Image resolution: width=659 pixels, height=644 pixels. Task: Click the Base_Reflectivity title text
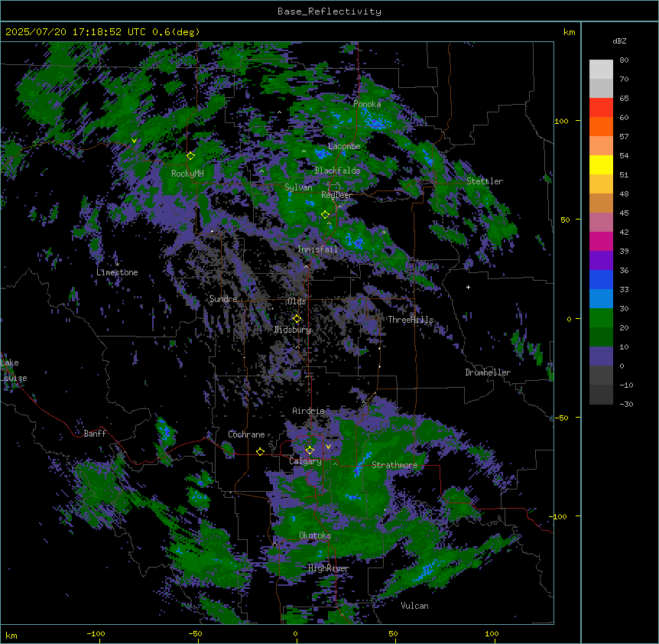(x=329, y=11)
